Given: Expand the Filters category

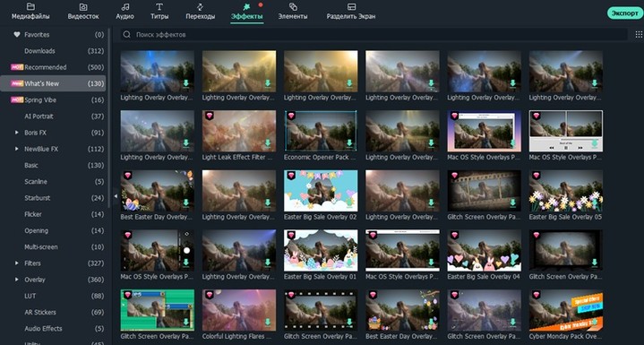Looking at the screenshot, I should click(17, 263).
